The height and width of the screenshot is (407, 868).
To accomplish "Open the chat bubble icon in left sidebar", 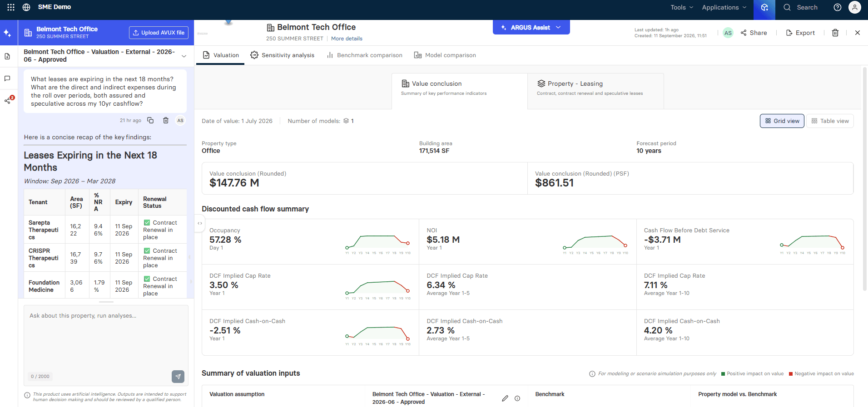I will (7, 78).
